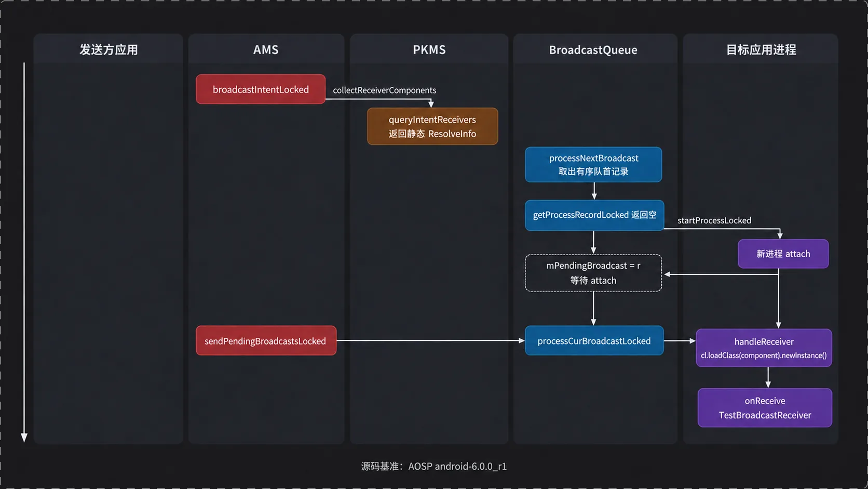
Task: Click the collectReceiverComponents arrow label
Action: (x=385, y=90)
